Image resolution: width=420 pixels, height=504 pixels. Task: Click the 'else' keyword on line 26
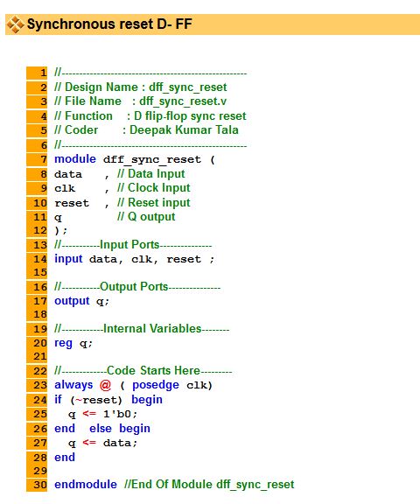101,429
